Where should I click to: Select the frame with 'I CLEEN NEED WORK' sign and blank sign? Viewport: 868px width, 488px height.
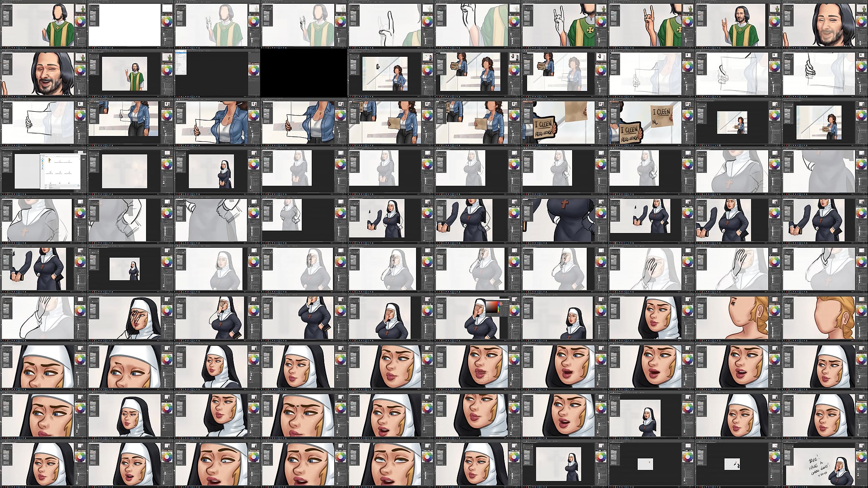point(564,122)
